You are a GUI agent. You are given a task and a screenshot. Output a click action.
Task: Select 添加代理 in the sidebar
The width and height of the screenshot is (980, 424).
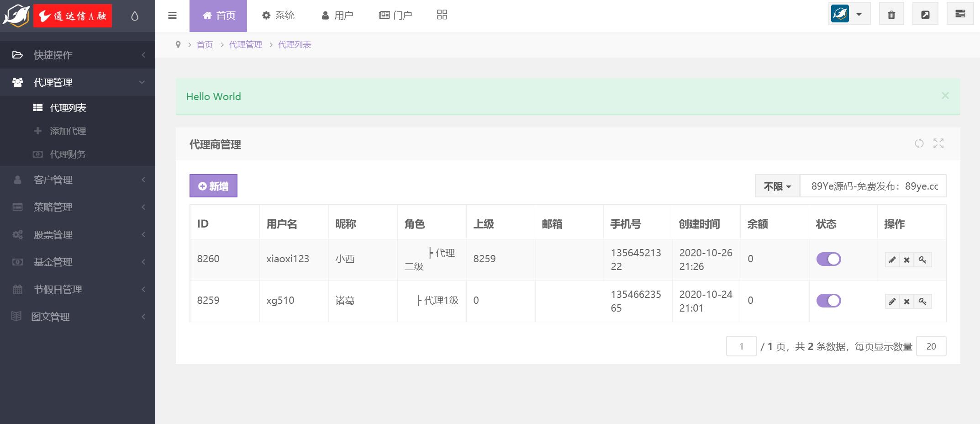[x=68, y=131]
